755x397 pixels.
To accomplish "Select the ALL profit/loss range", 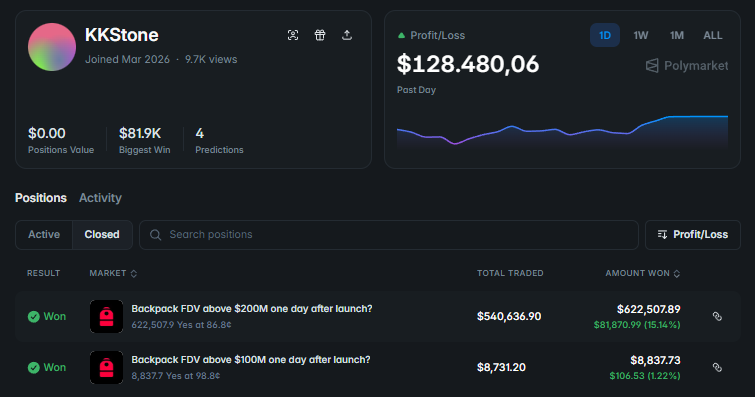I will 713,35.
